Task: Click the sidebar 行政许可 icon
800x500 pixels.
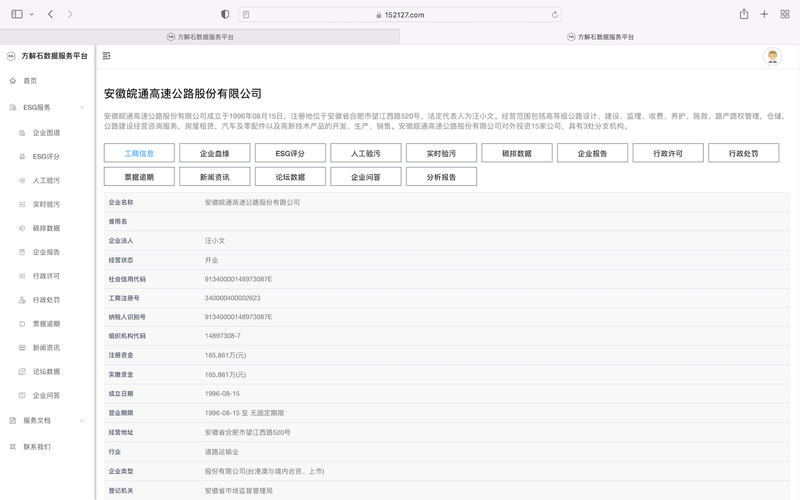Action: pos(22,276)
